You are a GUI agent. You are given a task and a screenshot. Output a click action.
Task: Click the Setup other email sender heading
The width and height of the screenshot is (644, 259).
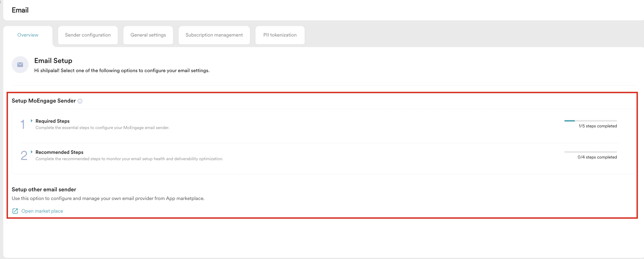44,189
